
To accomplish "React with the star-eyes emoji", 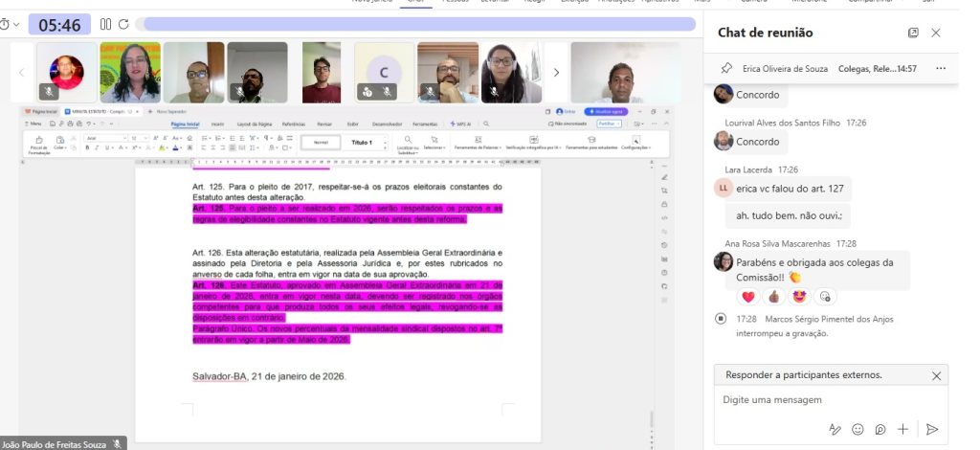I will [799, 296].
